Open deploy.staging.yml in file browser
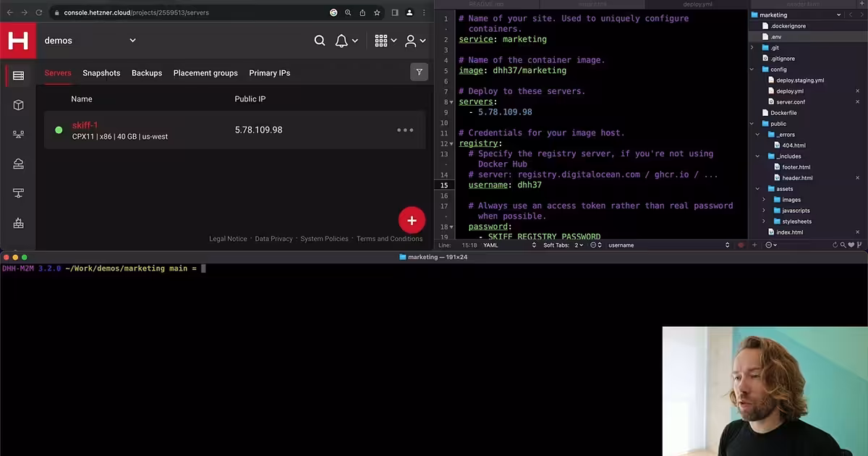868x456 pixels. click(800, 80)
